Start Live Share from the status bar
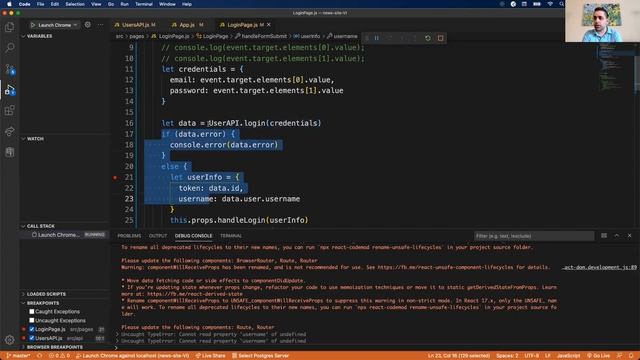Image resolution: width=640 pixels, height=360 pixels. click(x=211, y=356)
